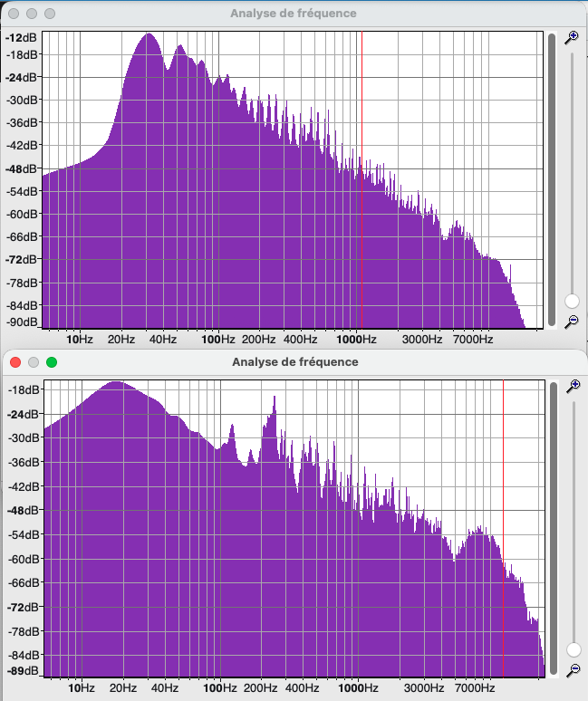The image size is (588, 701).
Task: Click the gray vertical scrollbar in lower window
Action: [553, 529]
